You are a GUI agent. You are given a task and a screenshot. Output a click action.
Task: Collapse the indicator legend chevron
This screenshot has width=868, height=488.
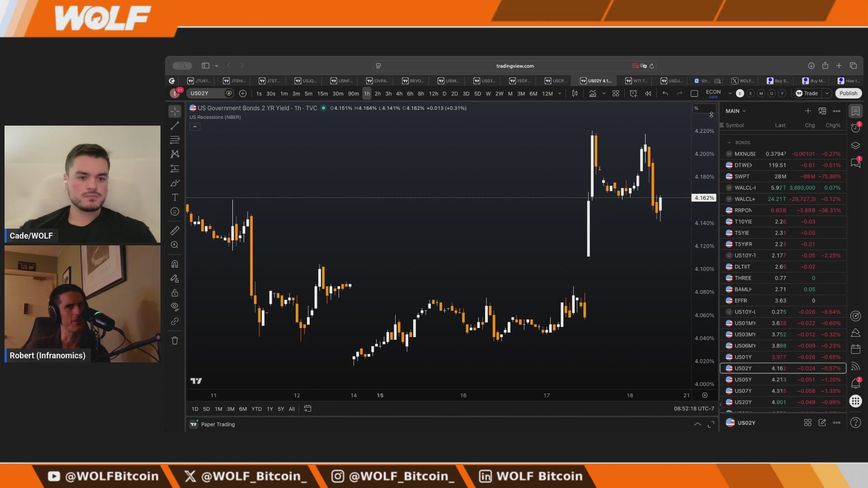coord(195,127)
